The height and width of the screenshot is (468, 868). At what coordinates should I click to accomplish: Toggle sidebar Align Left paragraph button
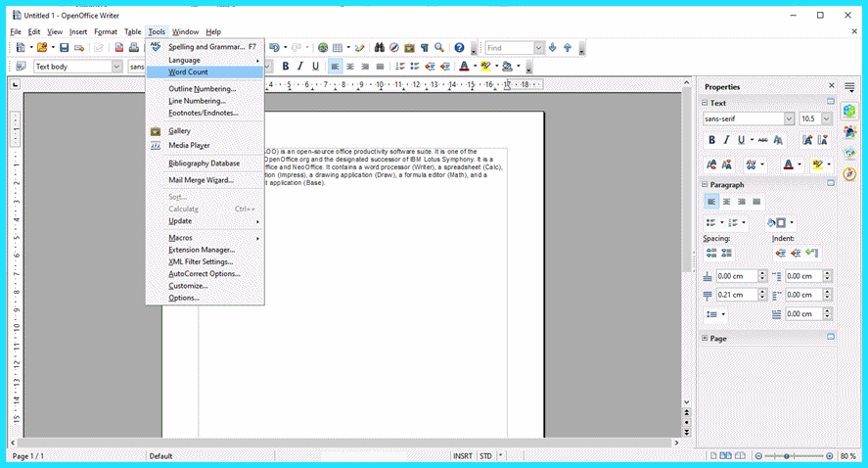[711, 202]
